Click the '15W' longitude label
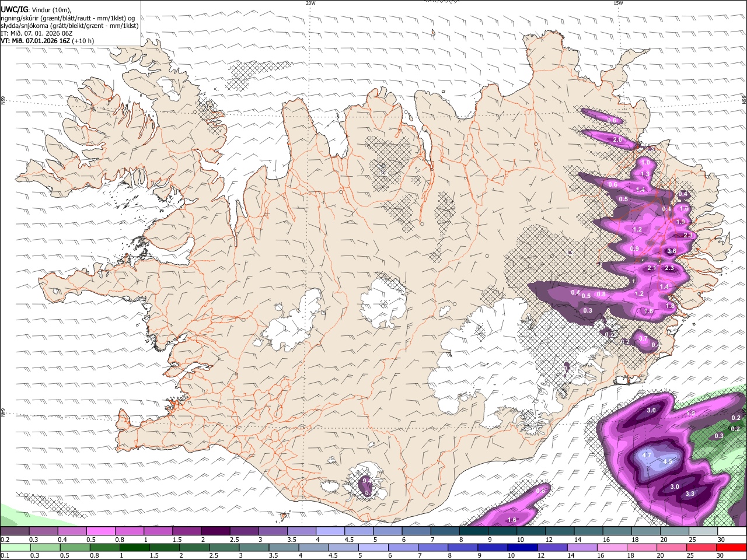This screenshot has height=560, width=747. (x=618, y=3)
